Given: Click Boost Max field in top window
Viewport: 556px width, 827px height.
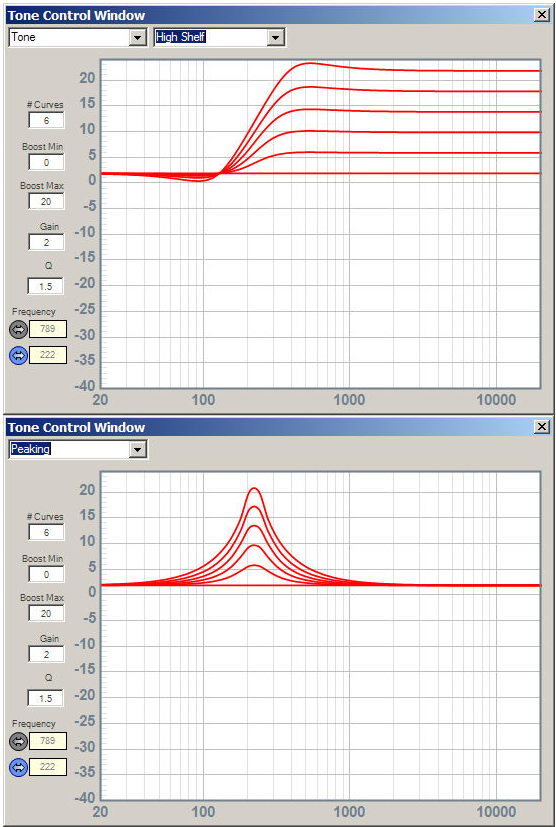Looking at the screenshot, I should coord(46,201).
